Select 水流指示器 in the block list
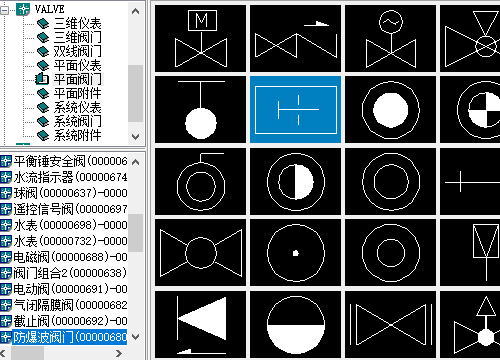This screenshot has height=360, width=500. [70, 177]
